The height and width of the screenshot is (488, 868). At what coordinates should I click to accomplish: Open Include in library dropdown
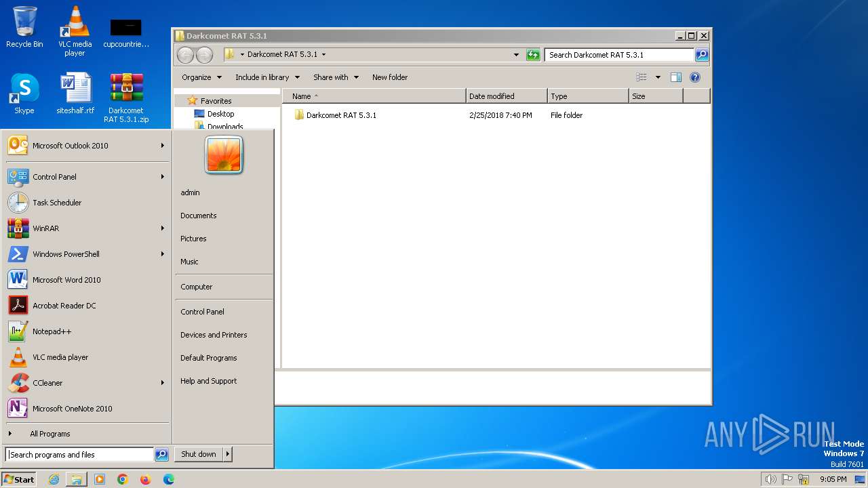coord(267,77)
